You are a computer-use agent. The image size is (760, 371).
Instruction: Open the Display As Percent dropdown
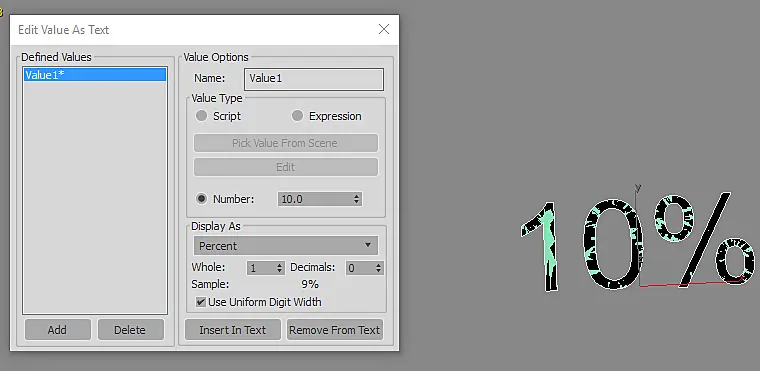click(285, 246)
